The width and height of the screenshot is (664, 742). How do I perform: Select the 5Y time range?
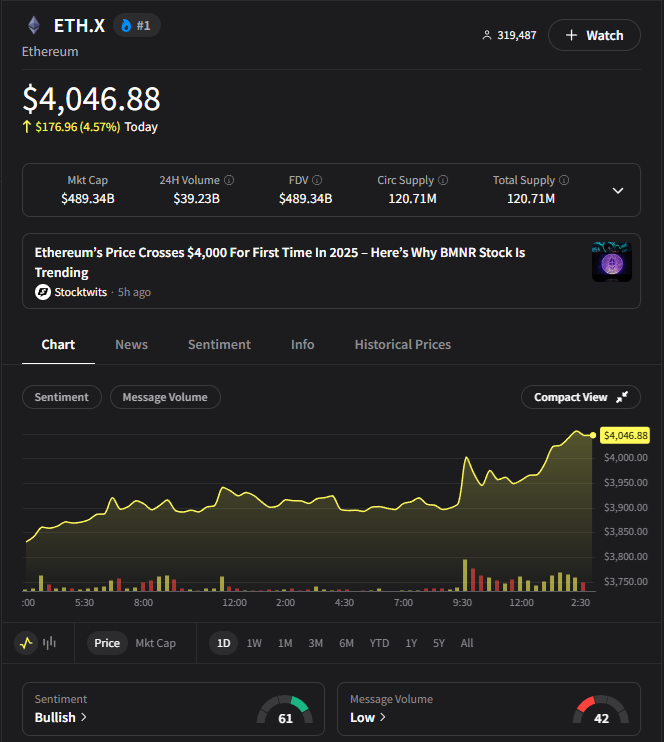(439, 643)
